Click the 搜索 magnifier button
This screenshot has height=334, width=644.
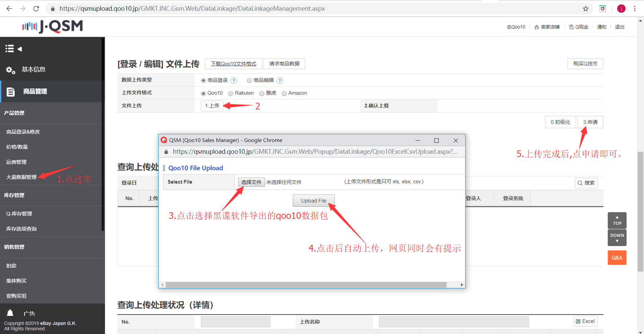(586, 183)
